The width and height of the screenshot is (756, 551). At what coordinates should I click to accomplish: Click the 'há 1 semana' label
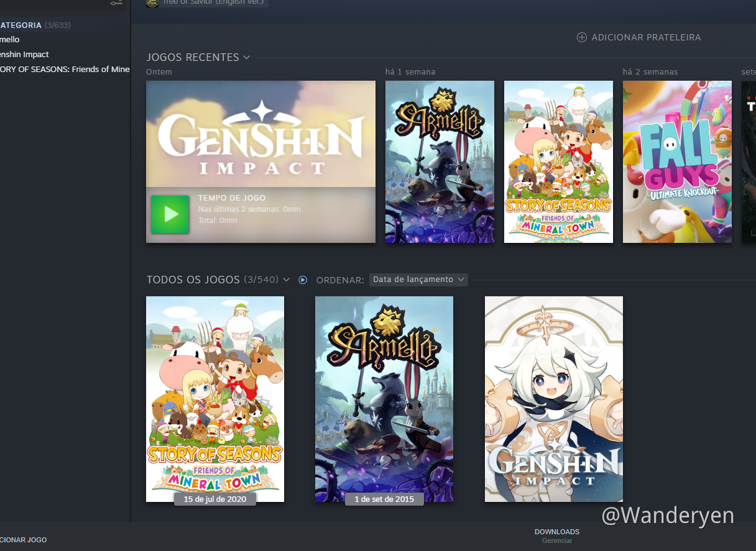pos(410,72)
